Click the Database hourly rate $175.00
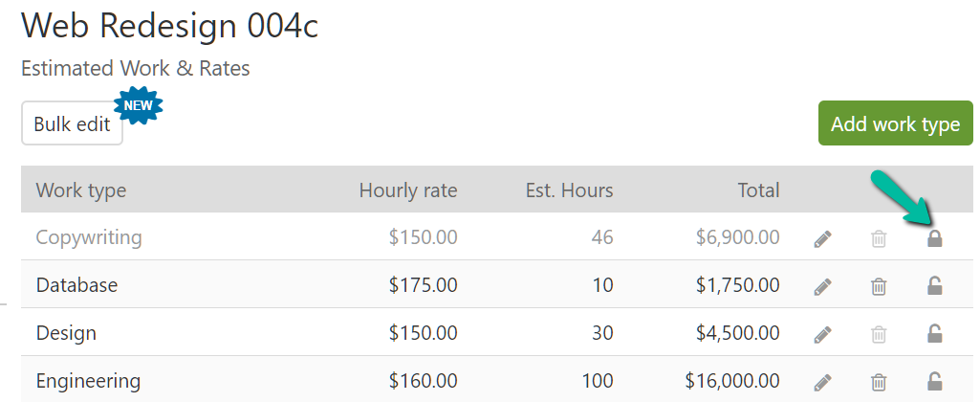980x402 pixels. tap(424, 285)
